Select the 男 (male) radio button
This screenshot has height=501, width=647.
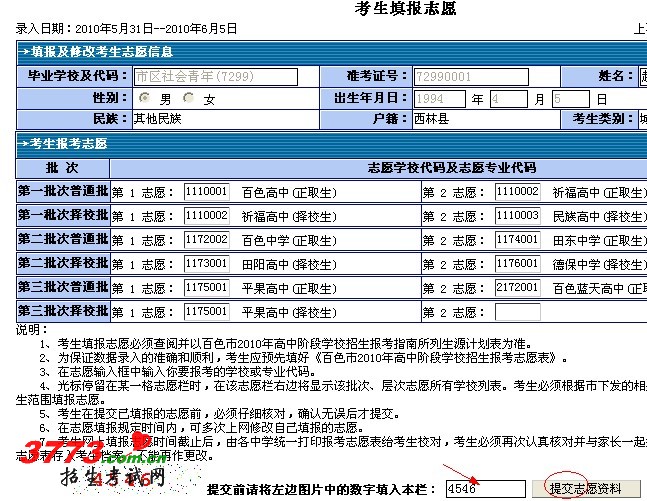(x=145, y=98)
